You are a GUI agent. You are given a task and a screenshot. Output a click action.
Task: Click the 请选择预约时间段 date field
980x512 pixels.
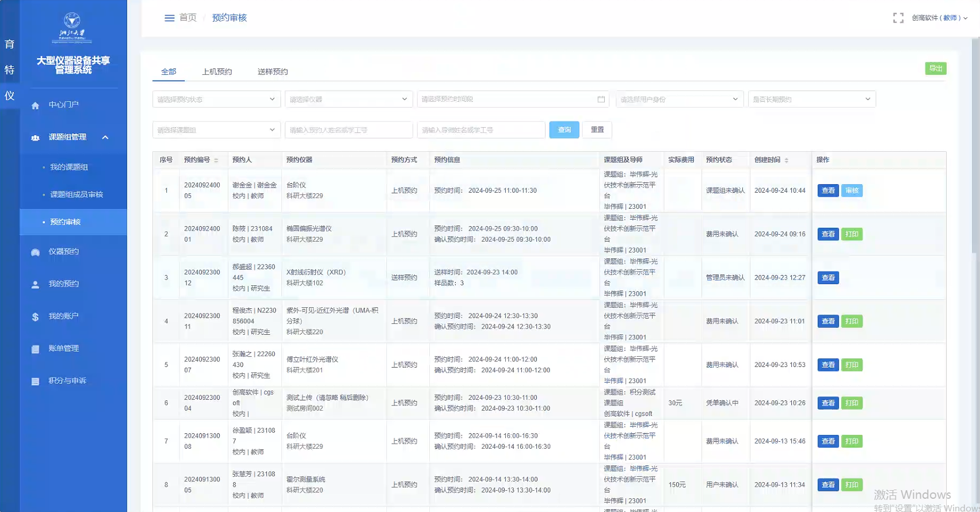click(513, 99)
